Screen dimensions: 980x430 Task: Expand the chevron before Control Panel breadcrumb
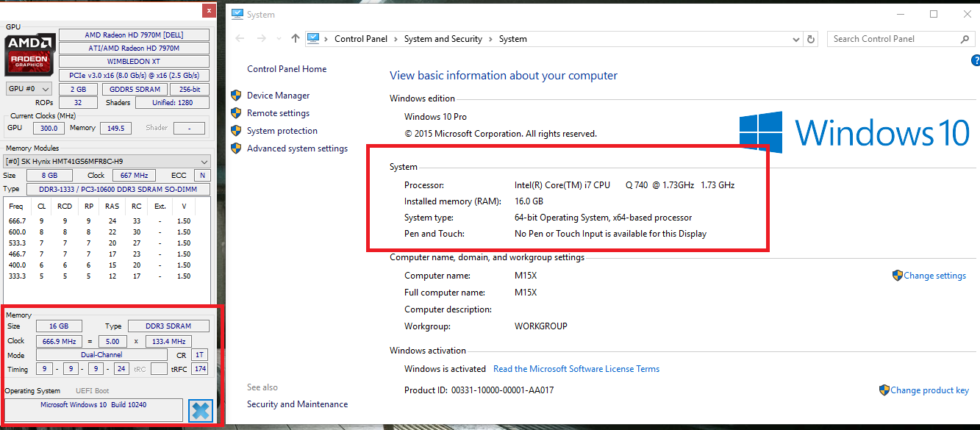pyautogui.click(x=326, y=39)
